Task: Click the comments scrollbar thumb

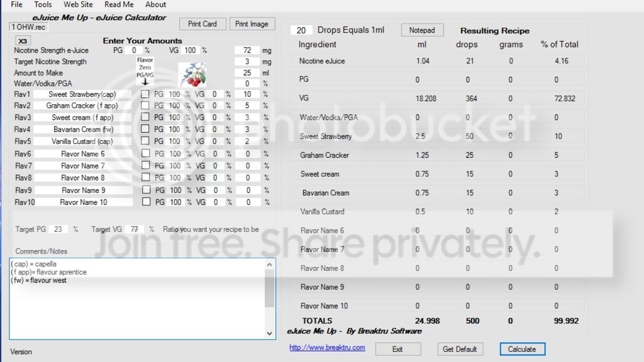Action: [x=269, y=288]
